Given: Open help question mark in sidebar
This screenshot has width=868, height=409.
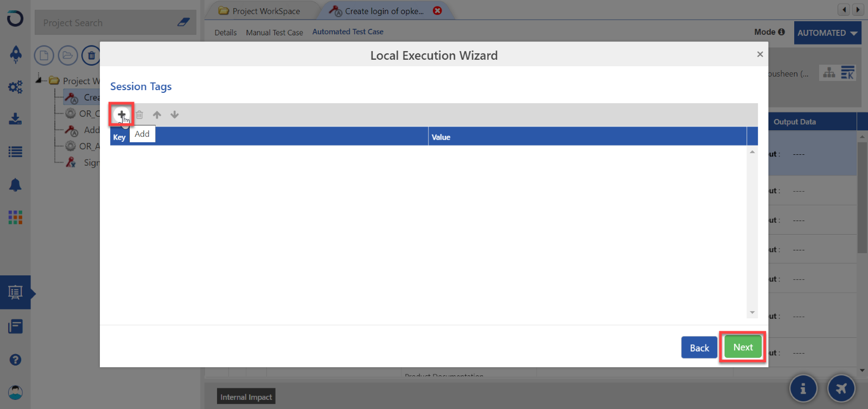Looking at the screenshot, I should 15,360.
